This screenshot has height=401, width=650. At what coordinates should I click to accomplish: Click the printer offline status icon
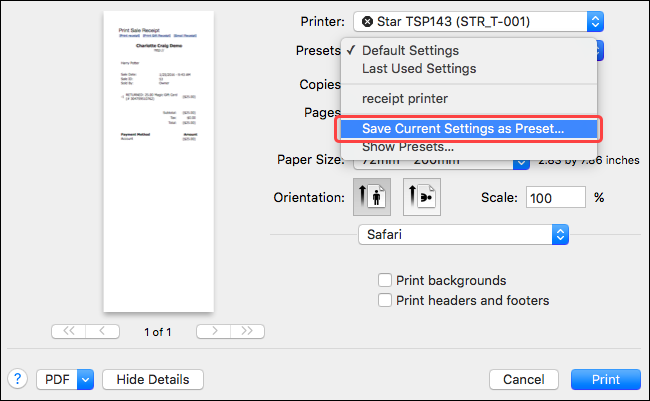coord(367,22)
